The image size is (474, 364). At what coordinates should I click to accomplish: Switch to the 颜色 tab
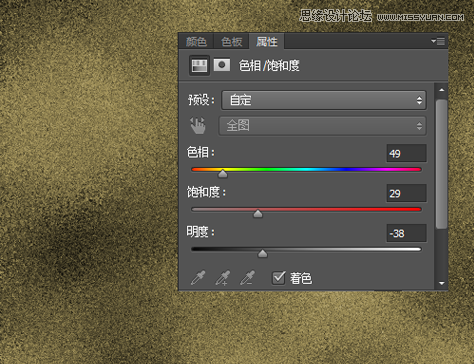pyautogui.click(x=196, y=42)
